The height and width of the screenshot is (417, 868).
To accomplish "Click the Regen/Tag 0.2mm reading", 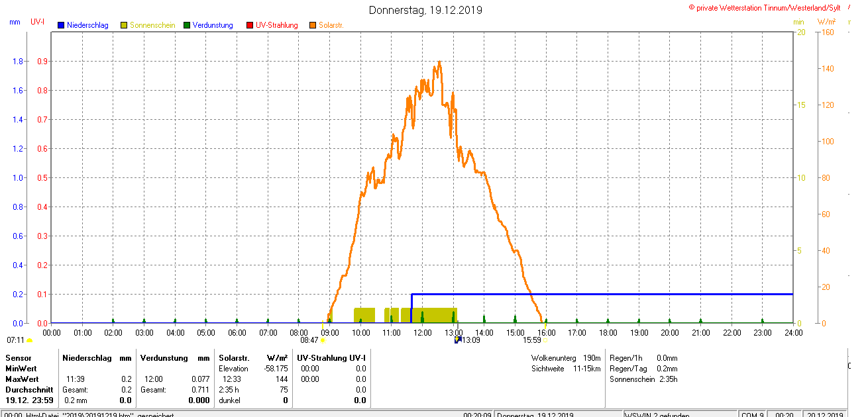I will [x=643, y=369].
